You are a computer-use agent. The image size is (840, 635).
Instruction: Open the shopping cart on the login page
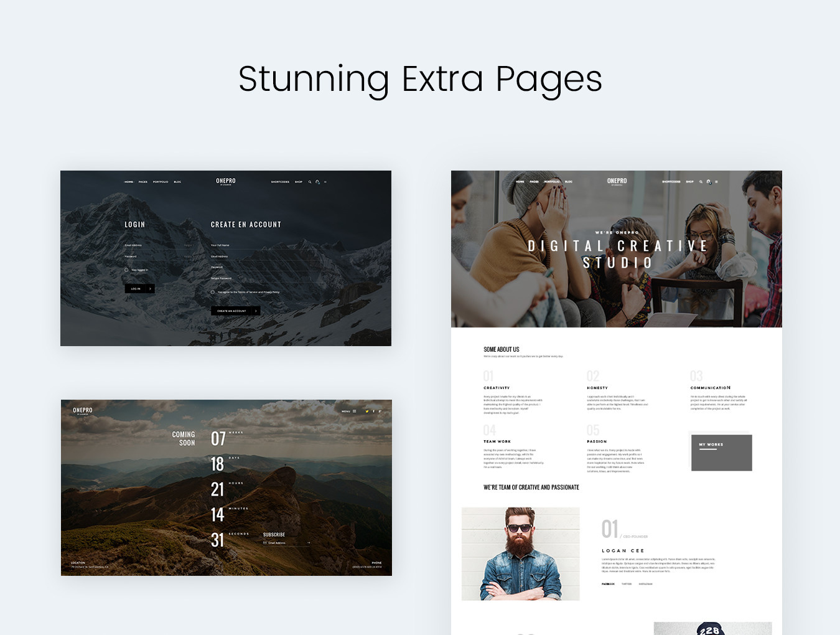[317, 182]
